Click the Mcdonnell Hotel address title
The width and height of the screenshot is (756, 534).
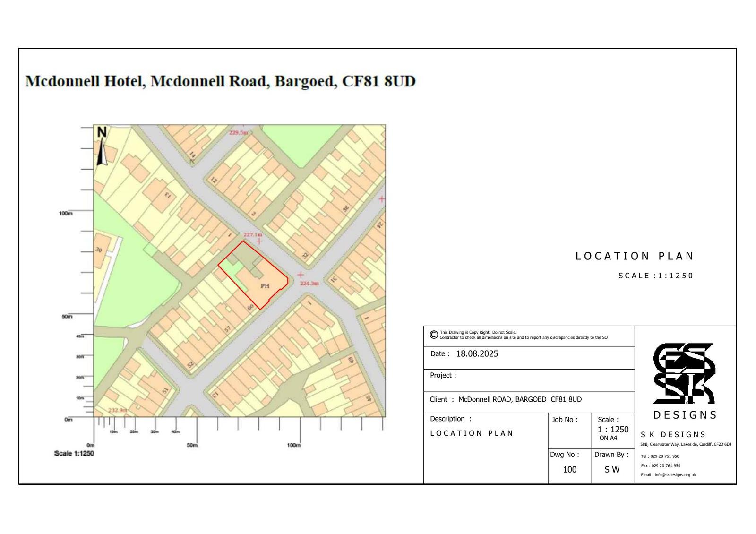click(x=220, y=81)
